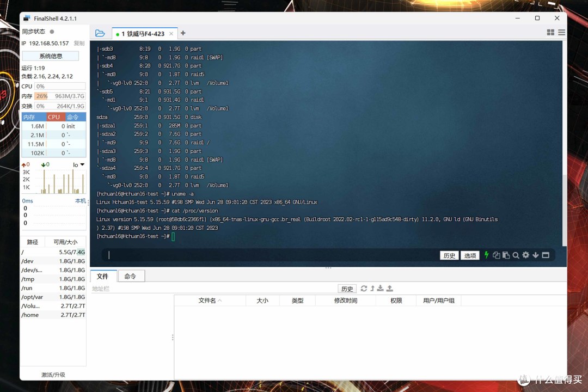Image resolution: width=588 pixels, height=392 pixels.
Task: Sort files by 权限 column
Action: point(396,301)
